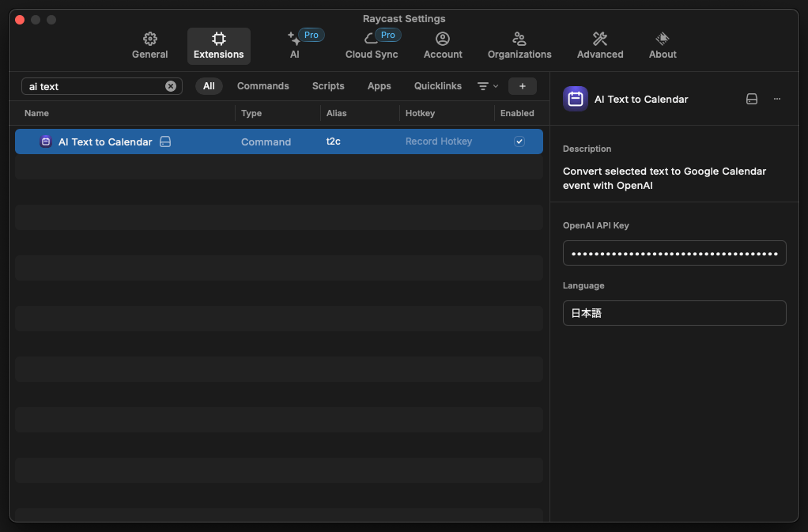Image resolution: width=808 pixels, height=532 pixels.
Task: Close the Raycast Settings window
Action: 20,20
